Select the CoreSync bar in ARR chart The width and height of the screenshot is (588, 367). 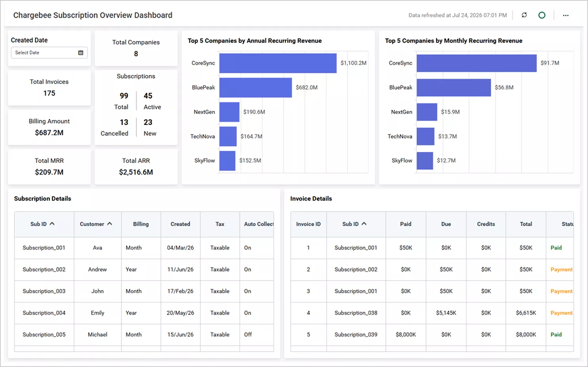(x=278, y=63)
